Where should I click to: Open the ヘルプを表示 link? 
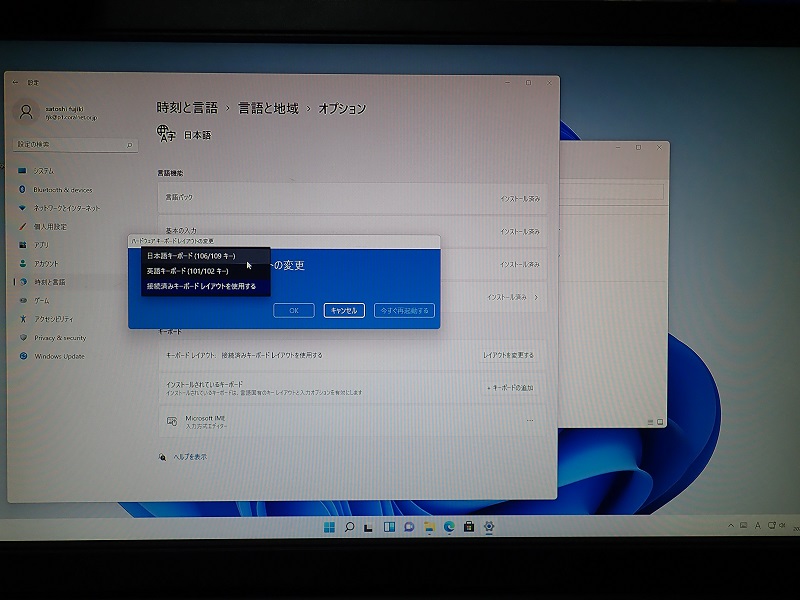pos(190,457)
